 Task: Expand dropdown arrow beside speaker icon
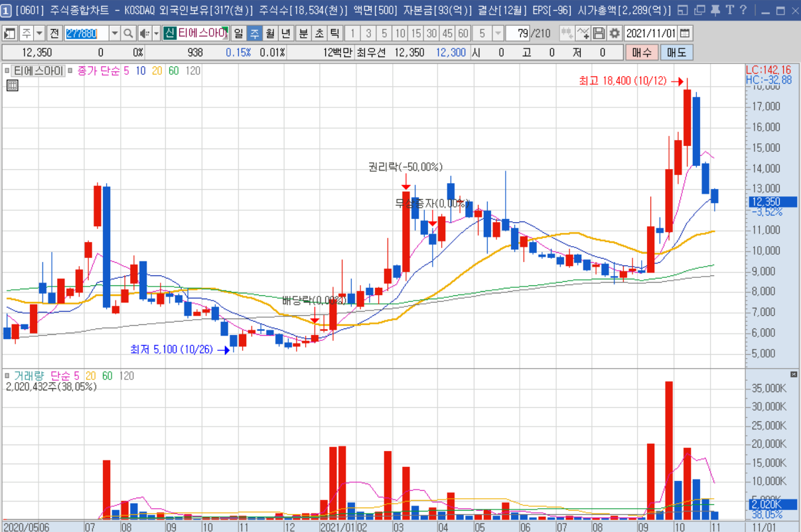coord(157,33)
